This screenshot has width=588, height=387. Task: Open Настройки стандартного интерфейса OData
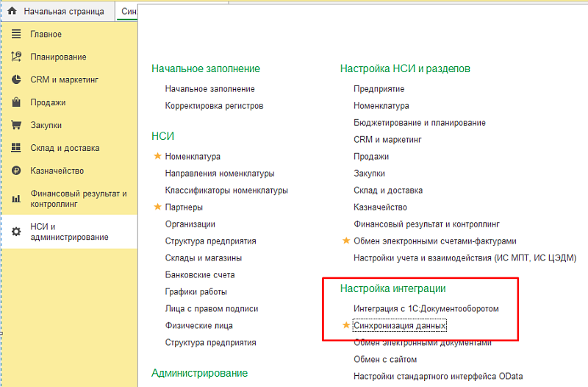pos(438,376)
